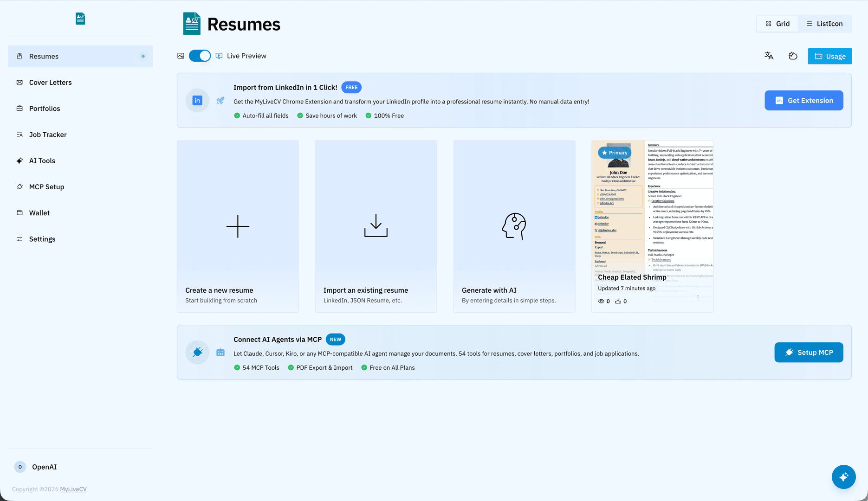Open MCP Setup in sidebar
The image size is (868, 501).
click(x=80, y=186)
